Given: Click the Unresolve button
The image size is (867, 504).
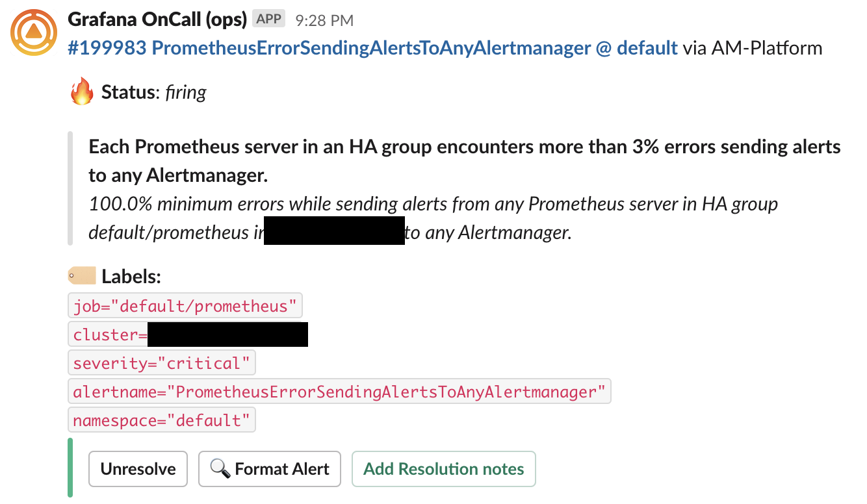Looking at the screenshot, I should click(x=138, y=469).
